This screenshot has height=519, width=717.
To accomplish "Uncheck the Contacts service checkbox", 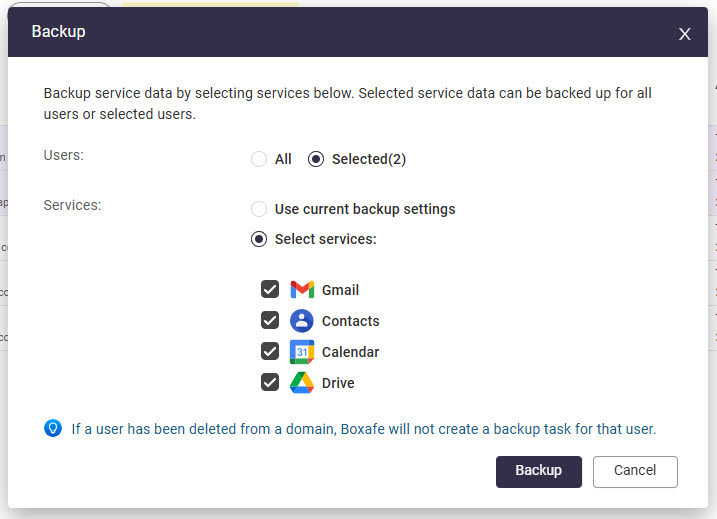I will (x=270, y=321).
